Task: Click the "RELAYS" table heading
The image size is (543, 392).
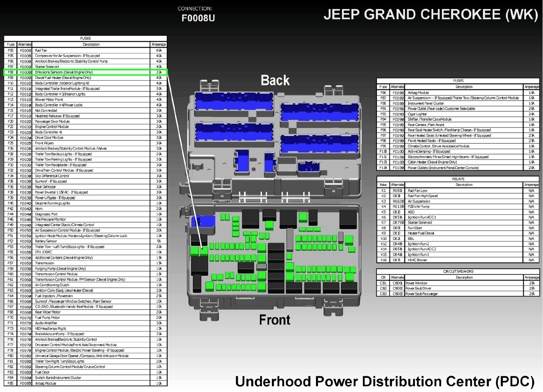Action: click(x=458, y=179)
